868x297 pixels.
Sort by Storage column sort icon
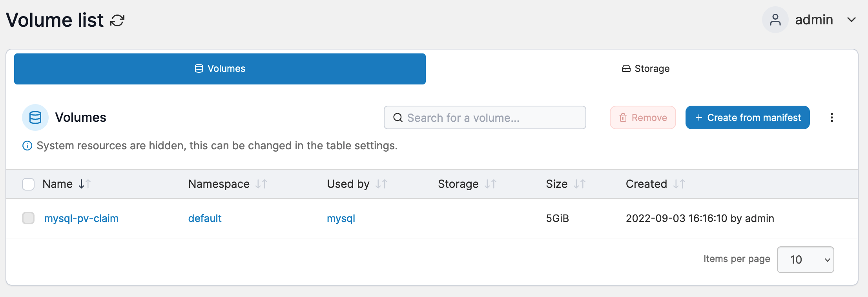(x=491, y=184)
